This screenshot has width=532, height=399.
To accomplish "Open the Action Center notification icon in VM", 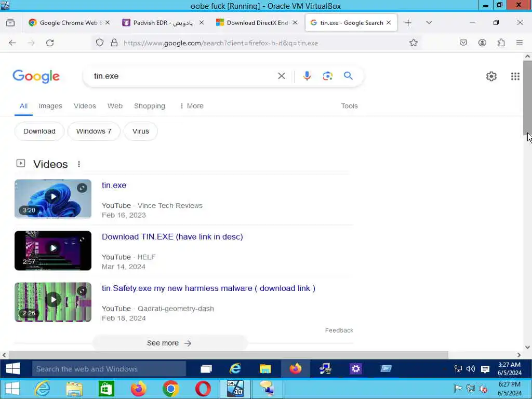I will click(485, 369).
